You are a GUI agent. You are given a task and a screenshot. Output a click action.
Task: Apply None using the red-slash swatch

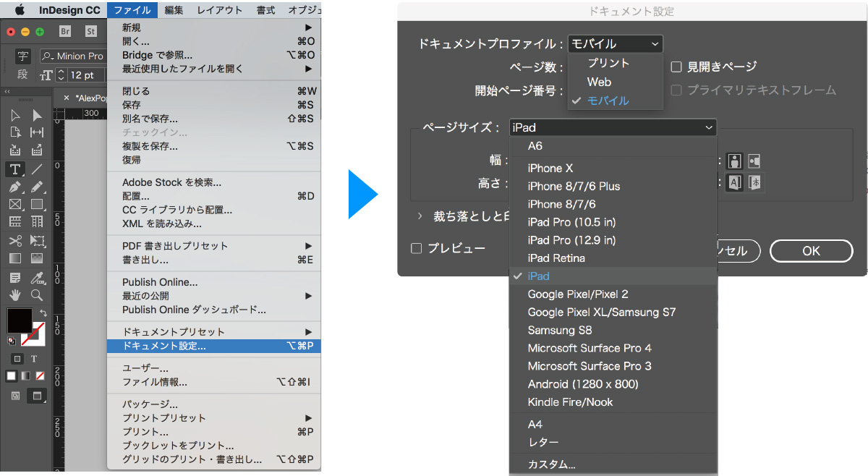pos(40,376)
